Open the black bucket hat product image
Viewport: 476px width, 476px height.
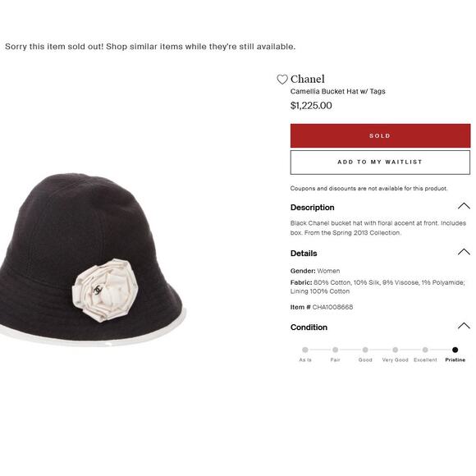(93, 260)
